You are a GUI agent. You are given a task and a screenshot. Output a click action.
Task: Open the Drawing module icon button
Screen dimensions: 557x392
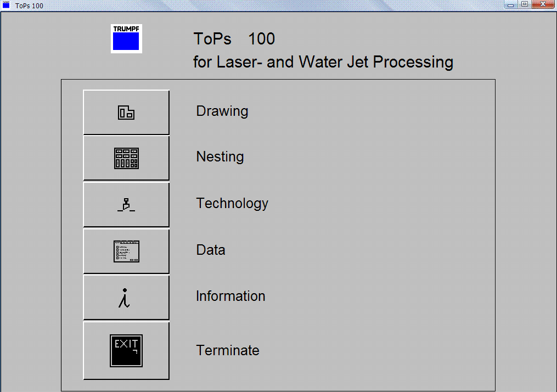pyautogui.click(x=126, y=113)
